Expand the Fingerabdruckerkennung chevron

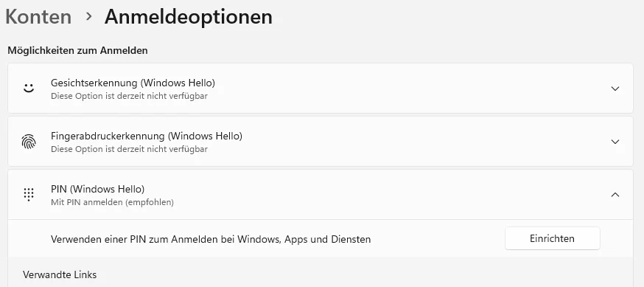click(x=615, y=142)
